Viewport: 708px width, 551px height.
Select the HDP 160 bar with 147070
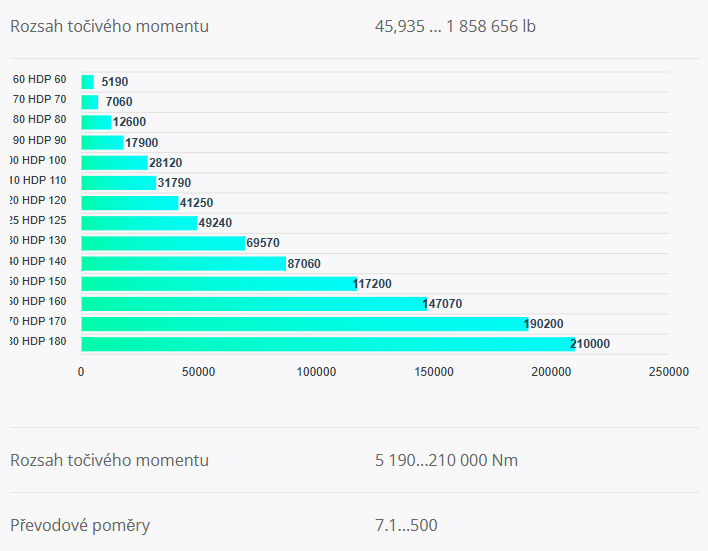[x=254, y=304]
